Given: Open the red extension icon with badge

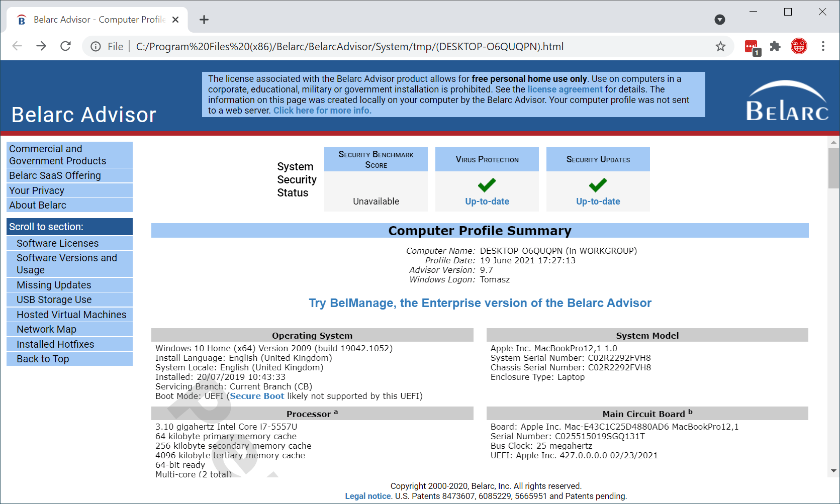Looking at the screenshot, I should (752, 47).
